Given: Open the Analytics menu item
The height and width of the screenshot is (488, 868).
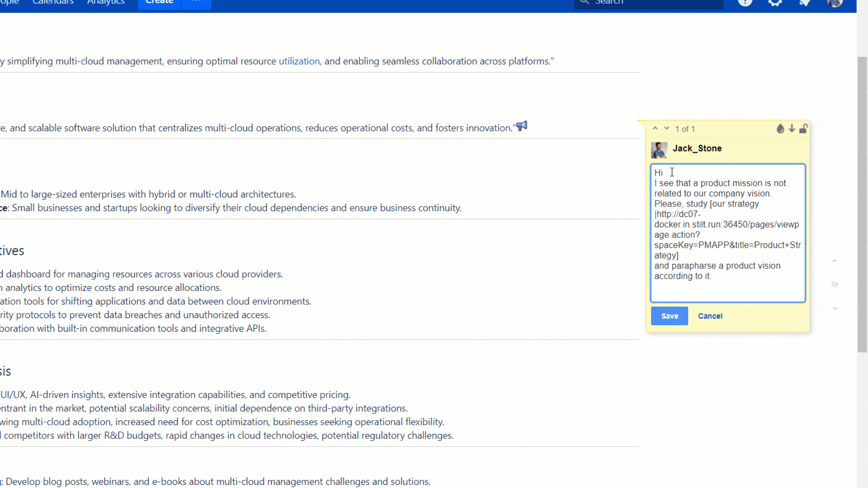Looking at the screenshot, I should click(106, 2).
